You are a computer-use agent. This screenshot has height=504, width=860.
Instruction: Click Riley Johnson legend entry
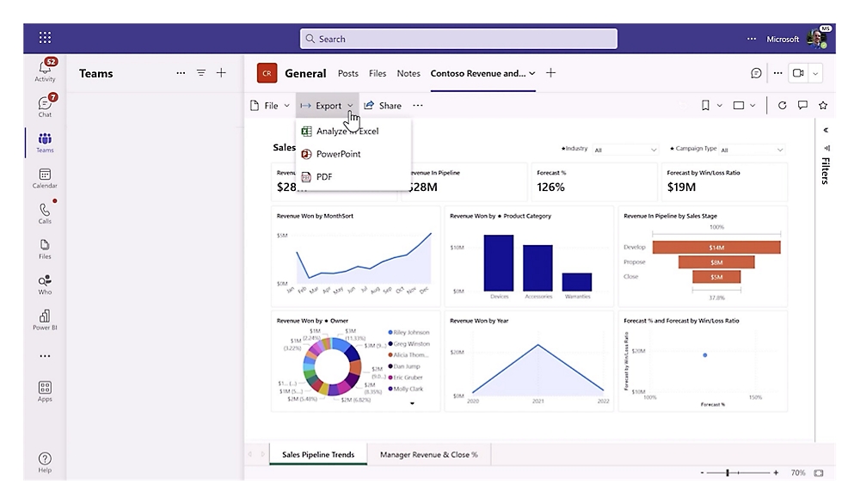click(x=408, y=332)
